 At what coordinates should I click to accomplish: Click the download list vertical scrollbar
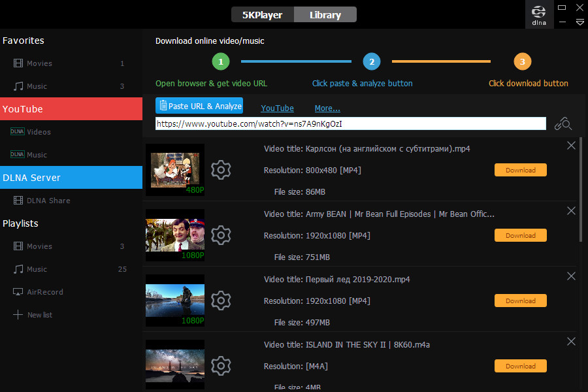coord(581,189)
